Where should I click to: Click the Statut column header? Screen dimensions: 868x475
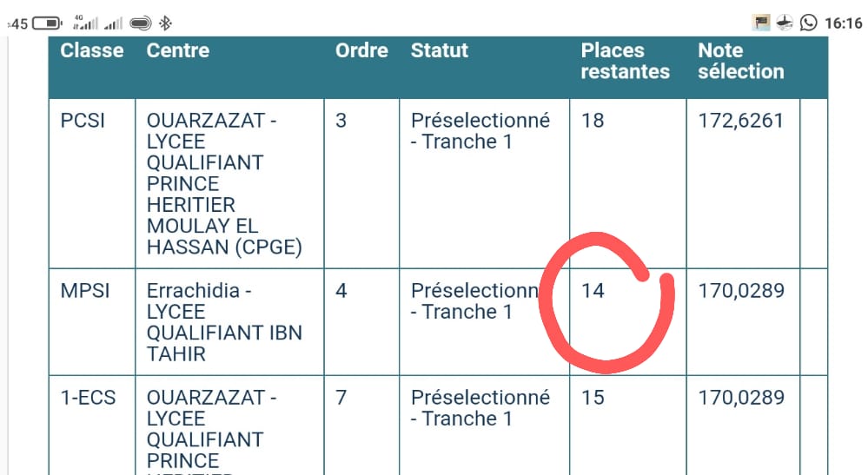(440, 50)
